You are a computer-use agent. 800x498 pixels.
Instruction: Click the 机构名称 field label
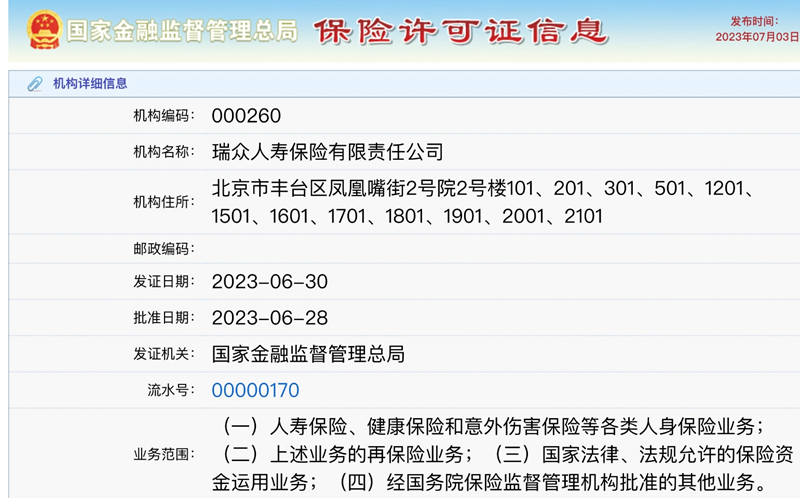[164, 152]
